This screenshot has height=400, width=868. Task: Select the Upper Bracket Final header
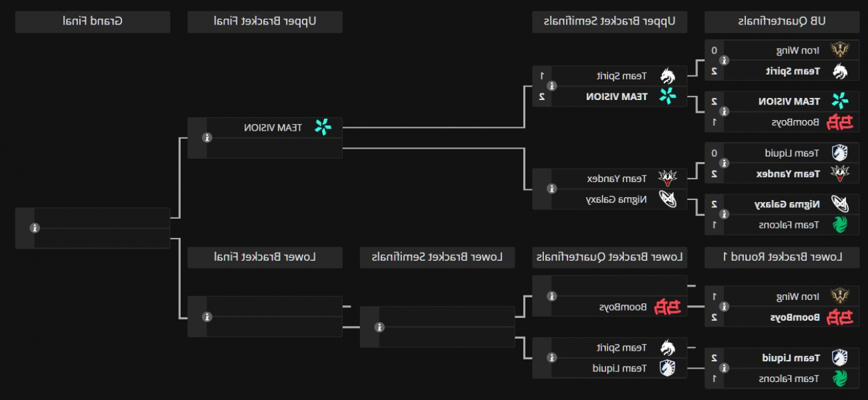[x=265, y=21]
